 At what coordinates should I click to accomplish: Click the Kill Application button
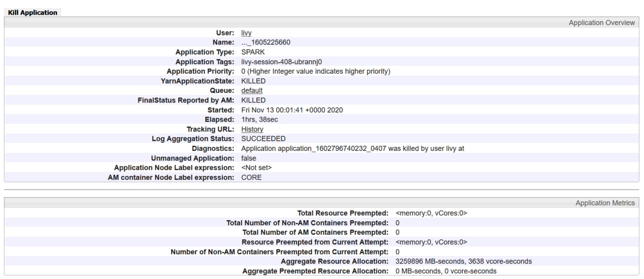point(33,13)
